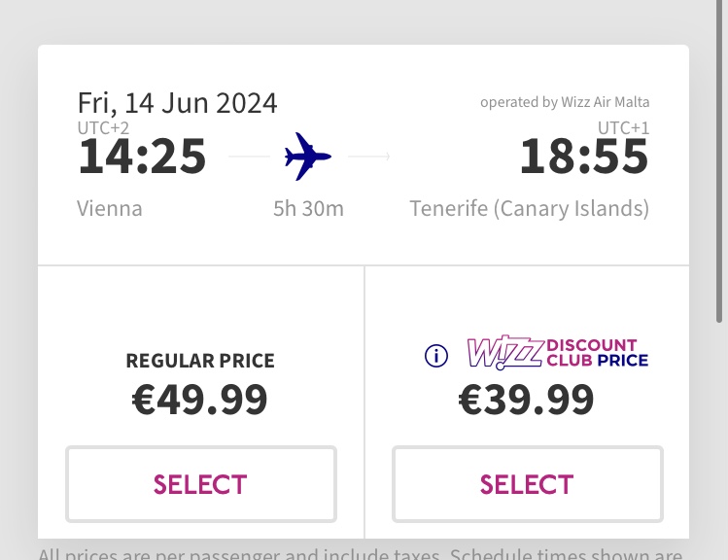The width and height of the screenshot is (728, 560).
Task: Click arrival time 18:55
Action: pyautogui.click(x=584, y=157)
